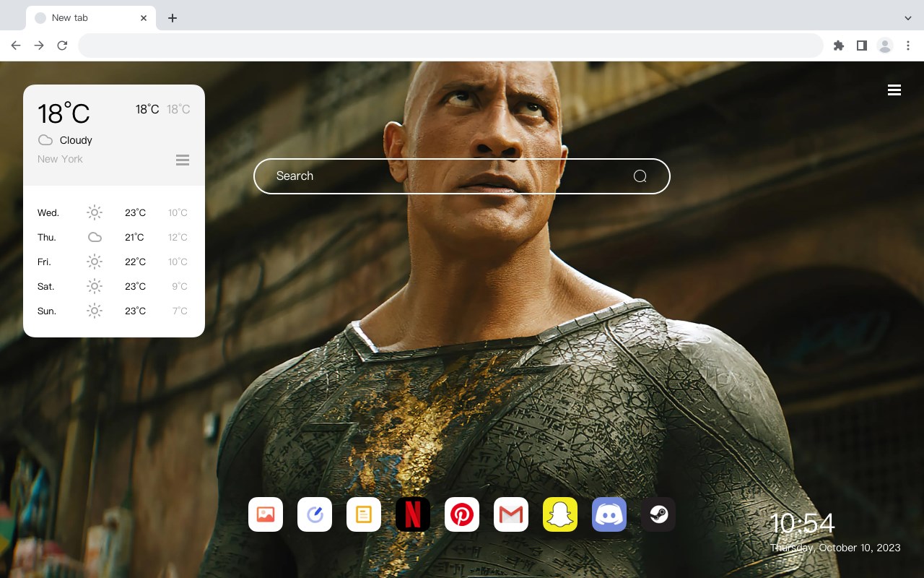This screenshot has width=924, height=578.
Task: Click the Thursday low of 12°C
Action: point(178,238)
